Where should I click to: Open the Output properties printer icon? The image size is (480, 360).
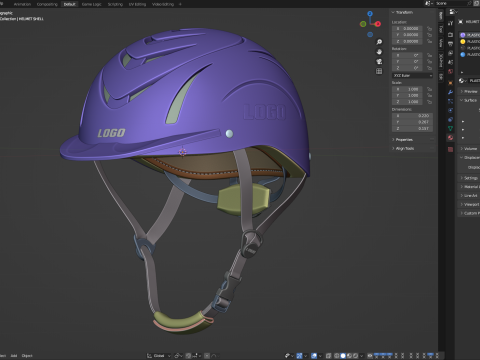pos(450,44)
